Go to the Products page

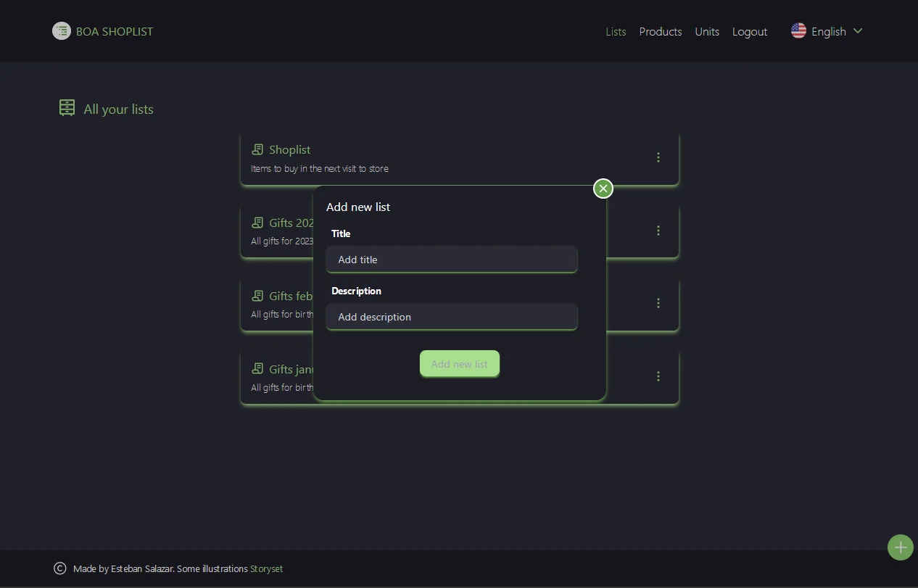point(660,32)
